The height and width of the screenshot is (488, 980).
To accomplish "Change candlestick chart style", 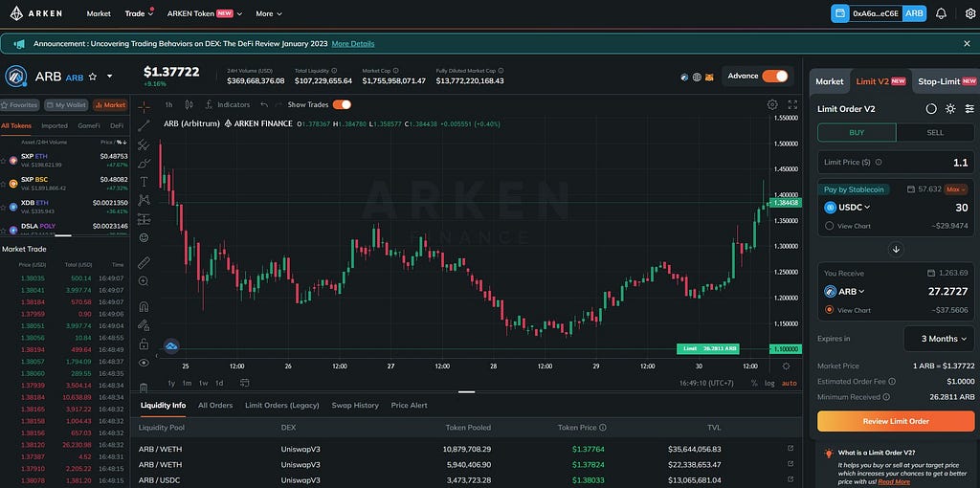I will click(x=189, y=105).
